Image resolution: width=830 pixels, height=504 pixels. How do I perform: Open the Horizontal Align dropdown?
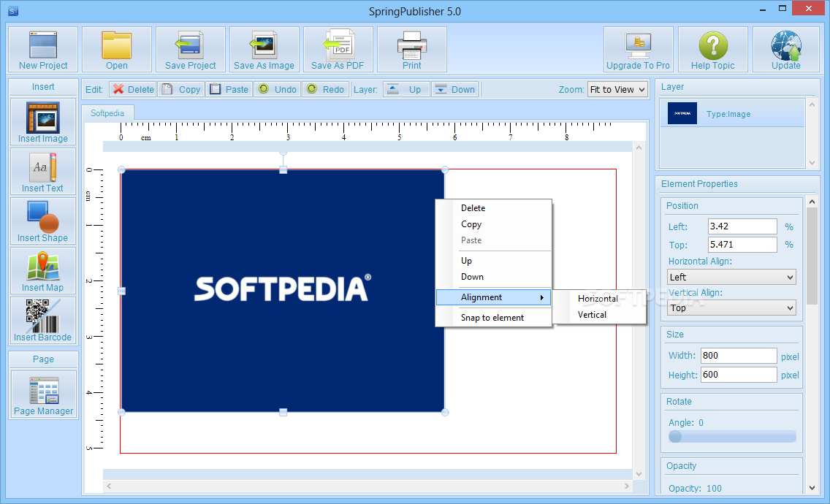pyautogui.click(x=731, y=277)
